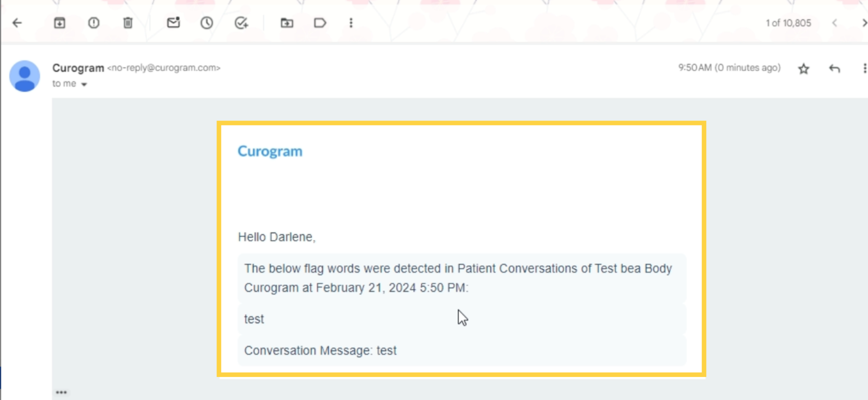Go to the older email
This screenshot has height=400, width=868.
tap(863, 23)
